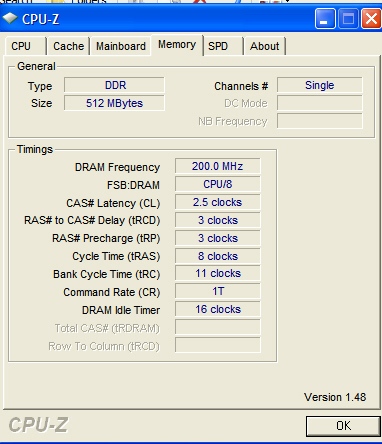The height and width of the screenshot is (444, 382).
Task: Minimize the CPU-Z window
Action: click(325, 19)
